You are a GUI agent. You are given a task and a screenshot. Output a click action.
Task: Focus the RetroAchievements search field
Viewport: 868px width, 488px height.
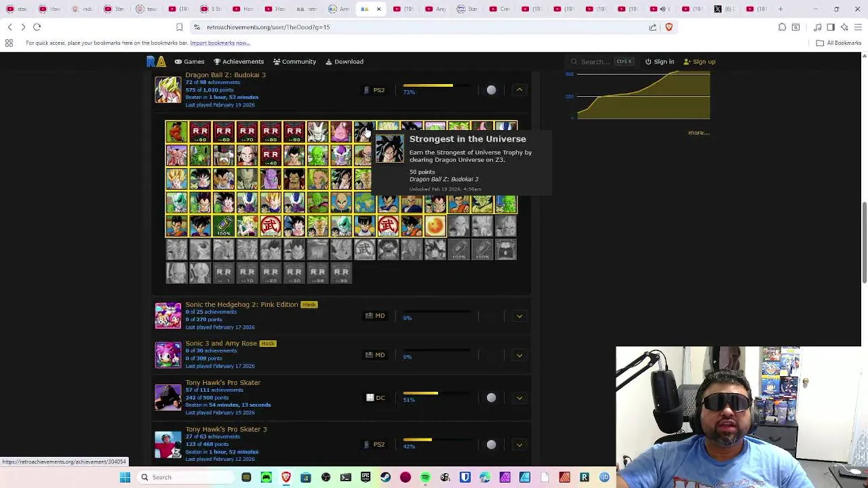(x=602, y=62)
